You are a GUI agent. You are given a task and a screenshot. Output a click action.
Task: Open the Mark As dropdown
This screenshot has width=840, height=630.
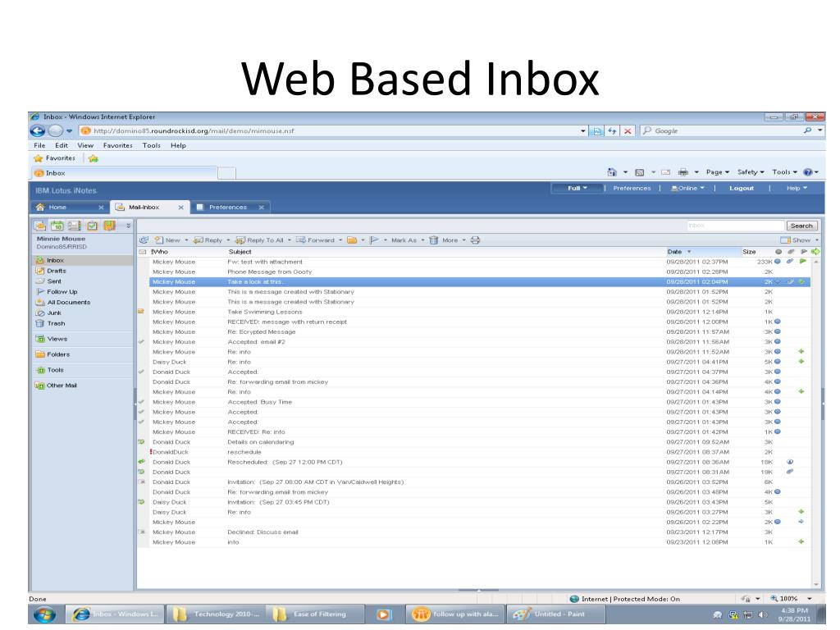[x=407, y=240]
